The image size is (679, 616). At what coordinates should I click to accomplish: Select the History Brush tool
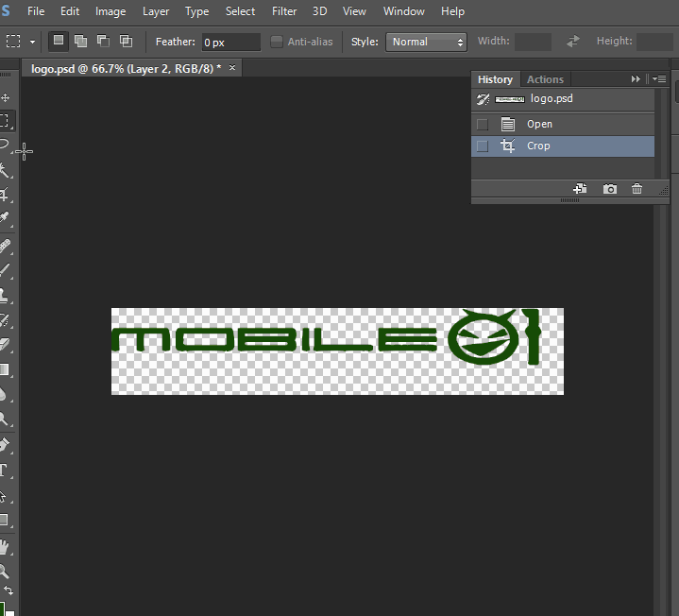click(6, 320)
